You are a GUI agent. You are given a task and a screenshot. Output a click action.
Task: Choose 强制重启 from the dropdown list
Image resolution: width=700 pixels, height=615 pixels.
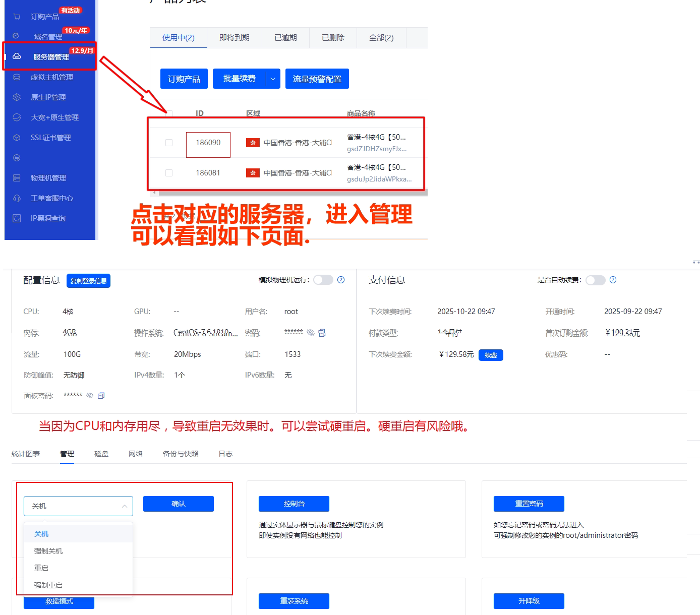pos(78,585)
